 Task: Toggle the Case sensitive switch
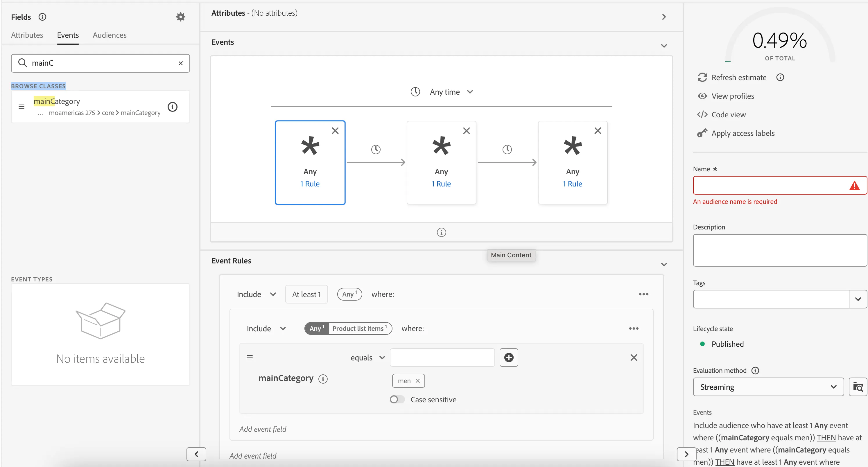(397, 400)
